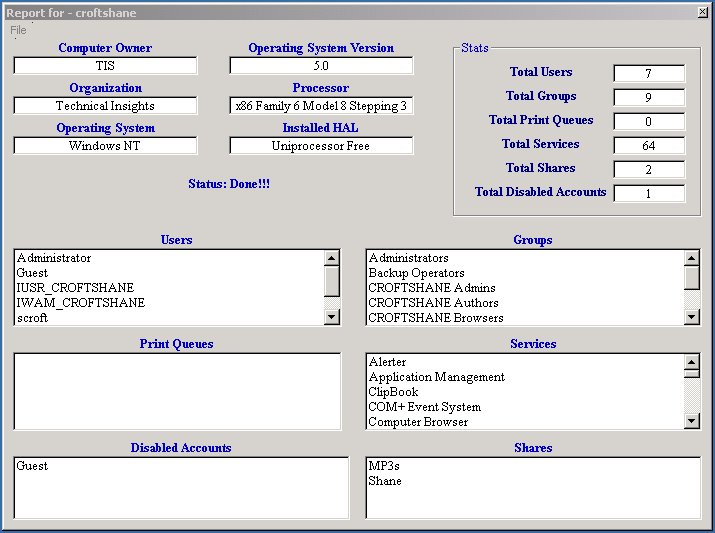Screen dimensions: 715x533
Task: Select IUSR_CROFTSHANE user entry
Action: (75, 288)
